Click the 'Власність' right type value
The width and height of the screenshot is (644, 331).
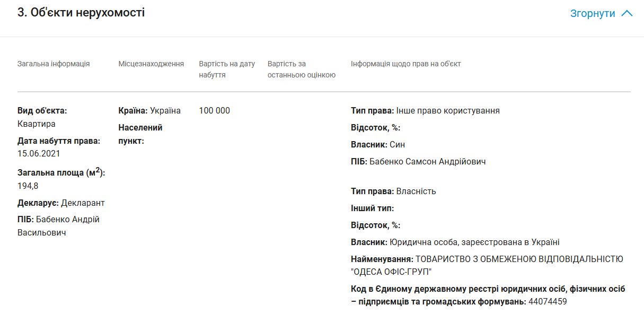[416, 191]
